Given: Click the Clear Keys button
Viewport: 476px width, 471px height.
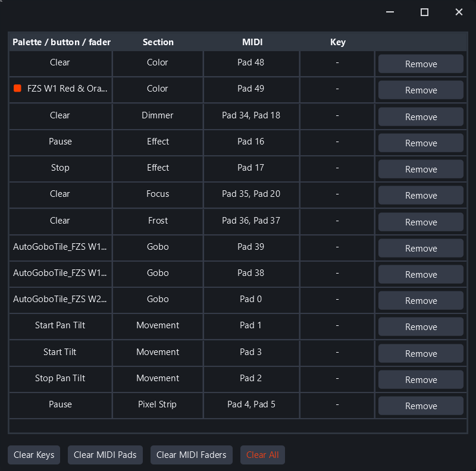Looking at the screenshot, I should coord(34,454).
